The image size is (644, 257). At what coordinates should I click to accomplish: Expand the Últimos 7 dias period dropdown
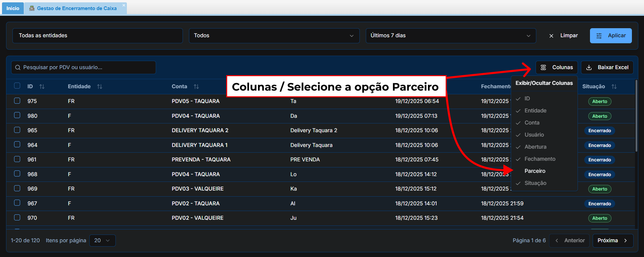tap(450, 36)
